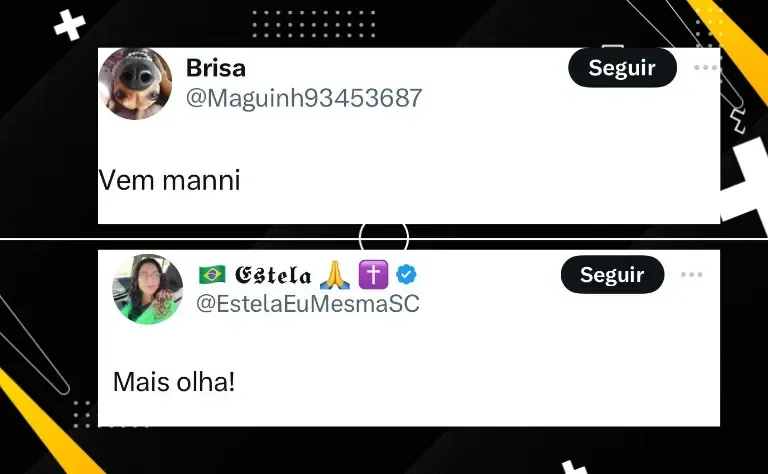This screenshot has height=474, width=768.
Task: Click the display name Brisa
Action: (216, 68)
